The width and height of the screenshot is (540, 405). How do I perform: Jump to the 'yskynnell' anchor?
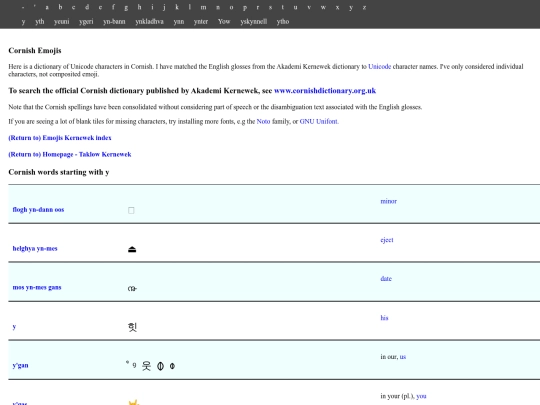pyautogui.click(x=253, y=21)
